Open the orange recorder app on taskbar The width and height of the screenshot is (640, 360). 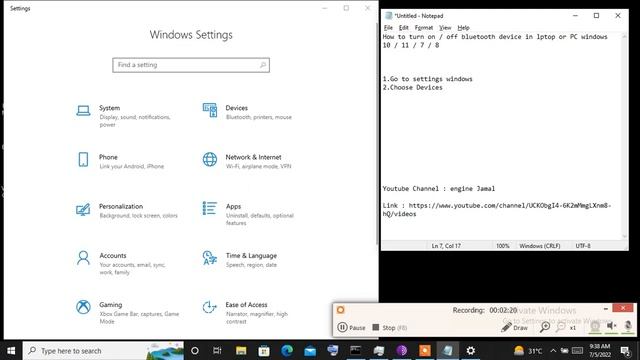tap(424, 351)
